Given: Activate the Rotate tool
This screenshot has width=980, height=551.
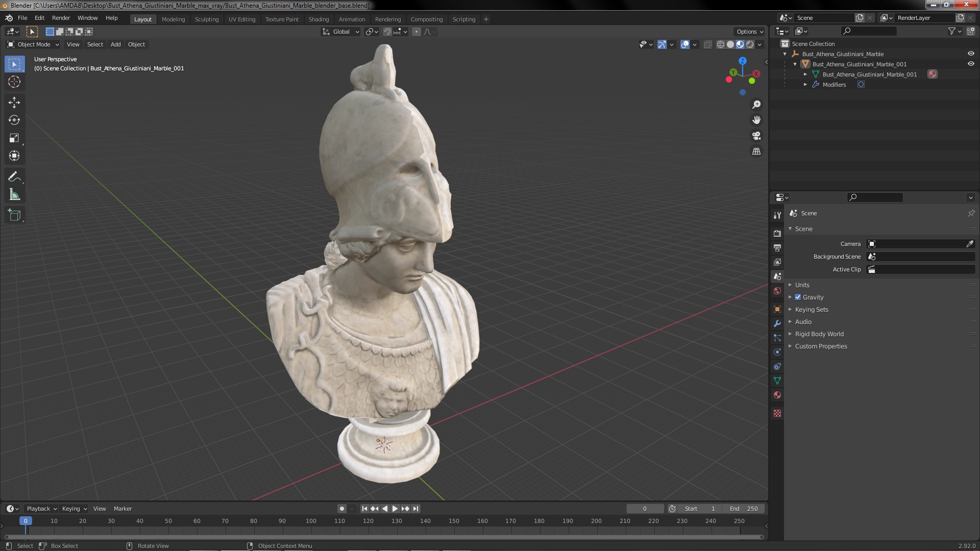Looking at the screenshot, I should (x=14, y=120).
